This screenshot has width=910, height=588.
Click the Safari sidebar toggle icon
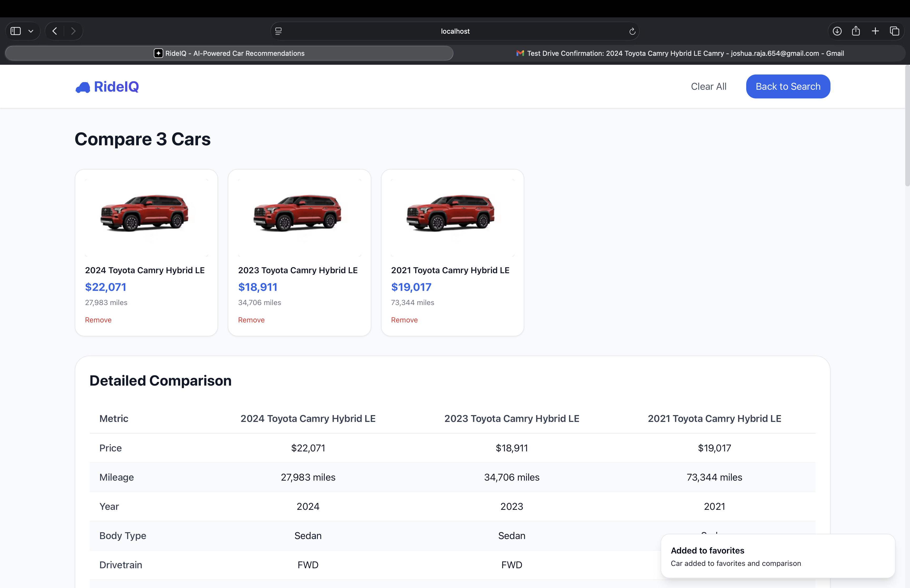(16, 31)
